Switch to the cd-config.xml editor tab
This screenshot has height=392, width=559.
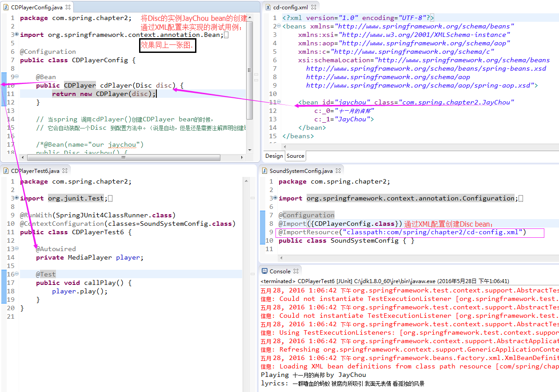coord(291,7)
